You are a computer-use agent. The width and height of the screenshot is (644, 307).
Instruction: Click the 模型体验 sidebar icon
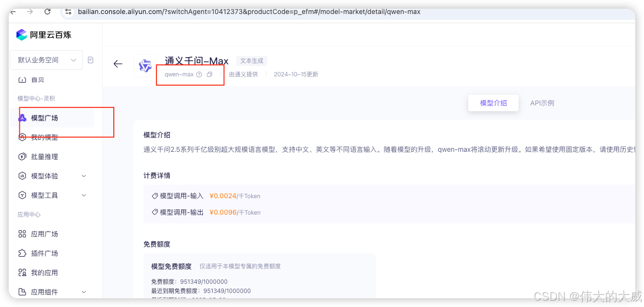22,176
